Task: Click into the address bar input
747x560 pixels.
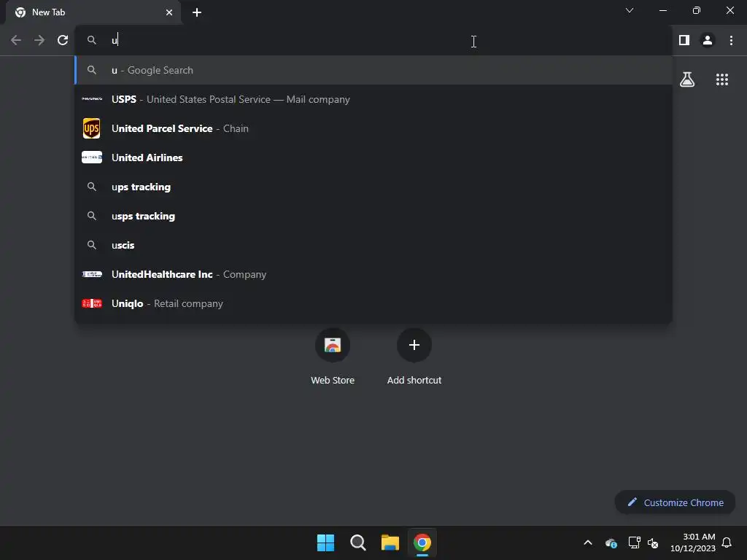Action: 373,40
